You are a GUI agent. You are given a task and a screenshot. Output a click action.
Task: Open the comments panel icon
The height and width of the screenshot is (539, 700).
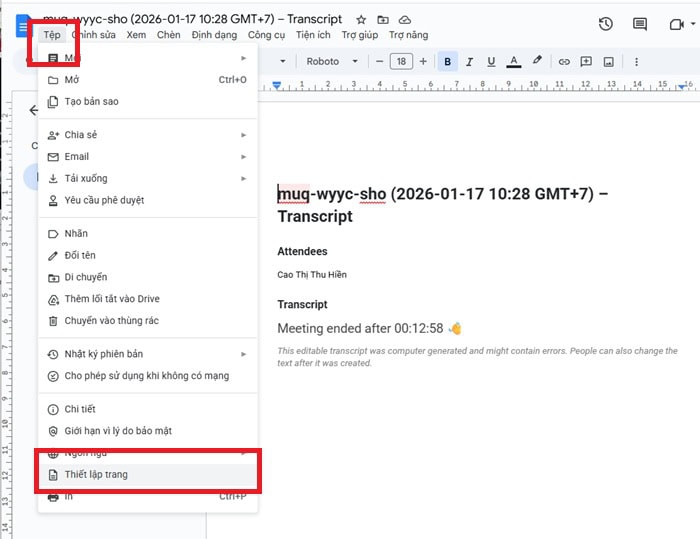(640, 24)
